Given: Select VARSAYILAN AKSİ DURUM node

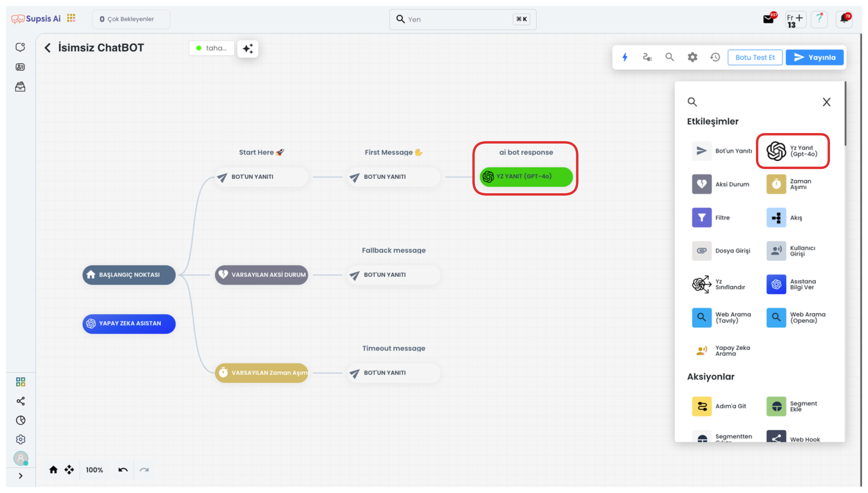Looking at the screenshot, I should tap(262, 275).
